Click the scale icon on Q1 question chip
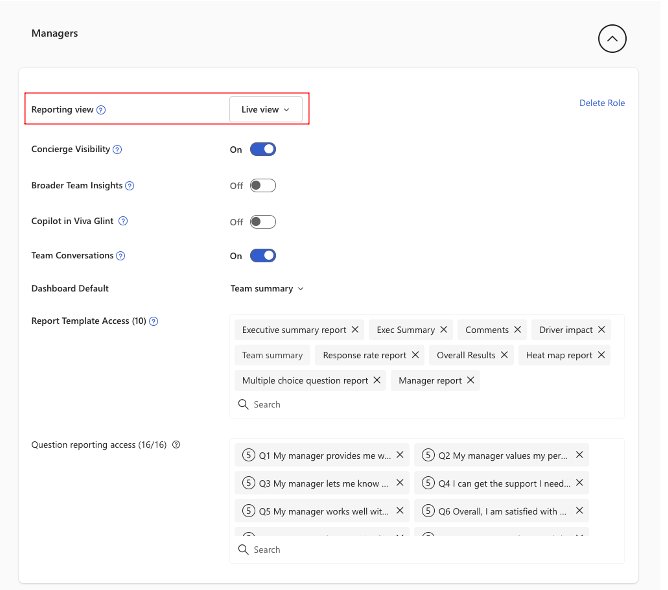This screenshot has height=590, width=668. (x=248, y=455)
